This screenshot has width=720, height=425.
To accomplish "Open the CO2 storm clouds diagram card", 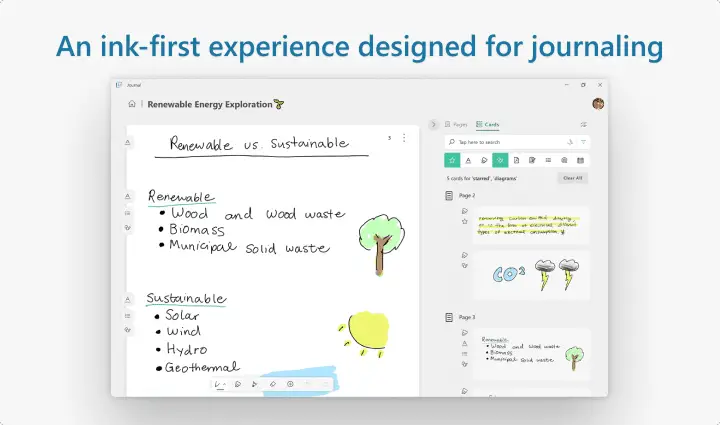I will tap(531, 275).
